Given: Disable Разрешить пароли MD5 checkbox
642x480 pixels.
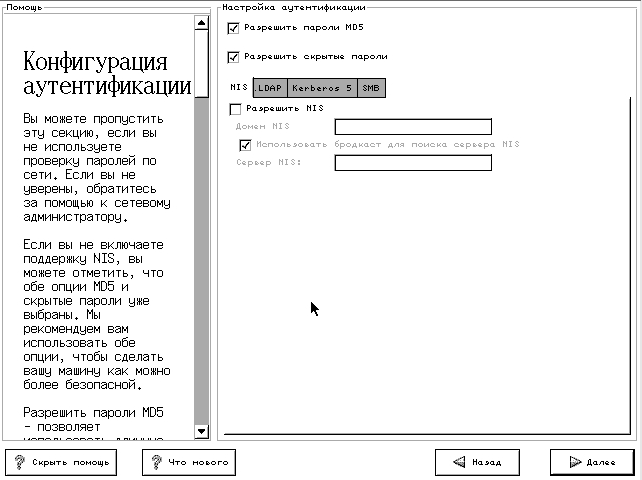Looking at the screenshot, I should point(234,28).
